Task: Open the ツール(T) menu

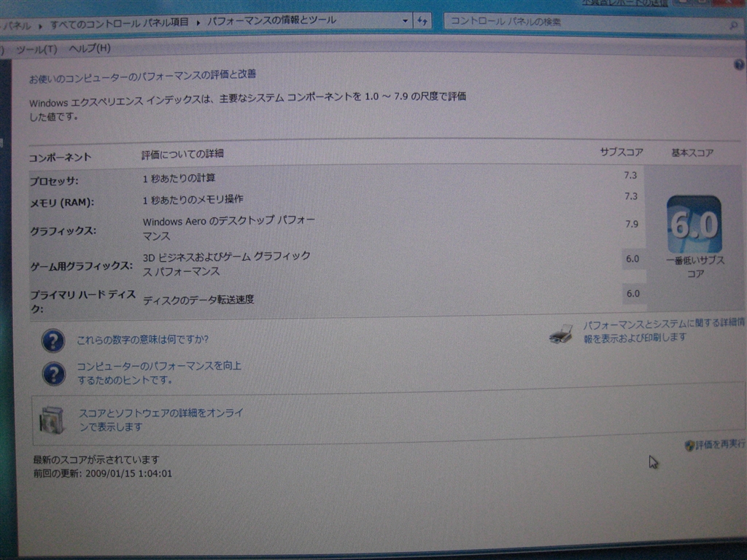Action: [36, 50]
